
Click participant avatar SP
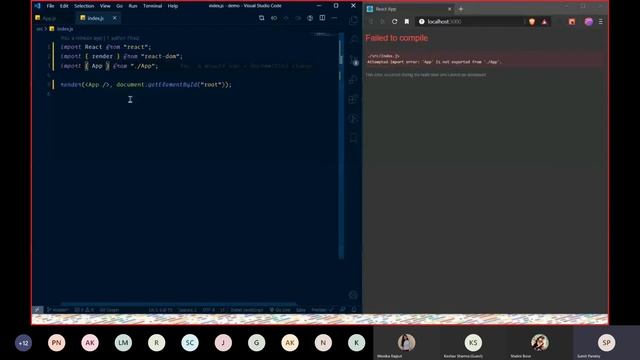click(x=606, y=342)
